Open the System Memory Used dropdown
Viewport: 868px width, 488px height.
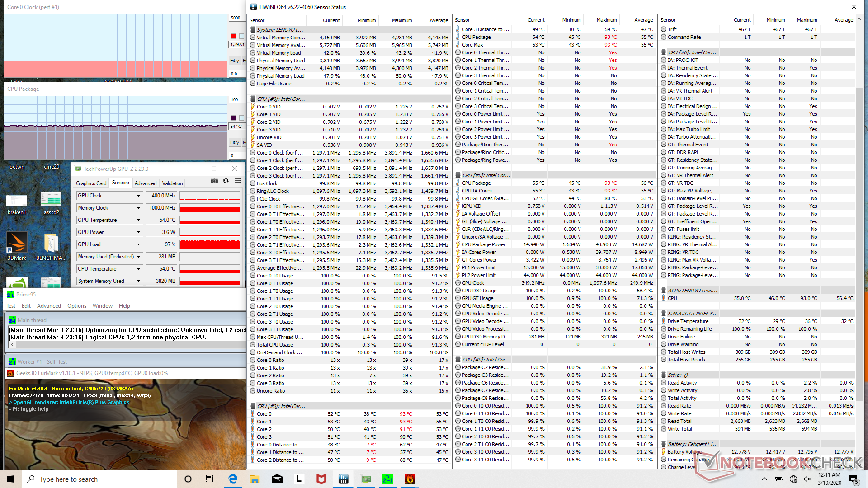pos(138,281)
